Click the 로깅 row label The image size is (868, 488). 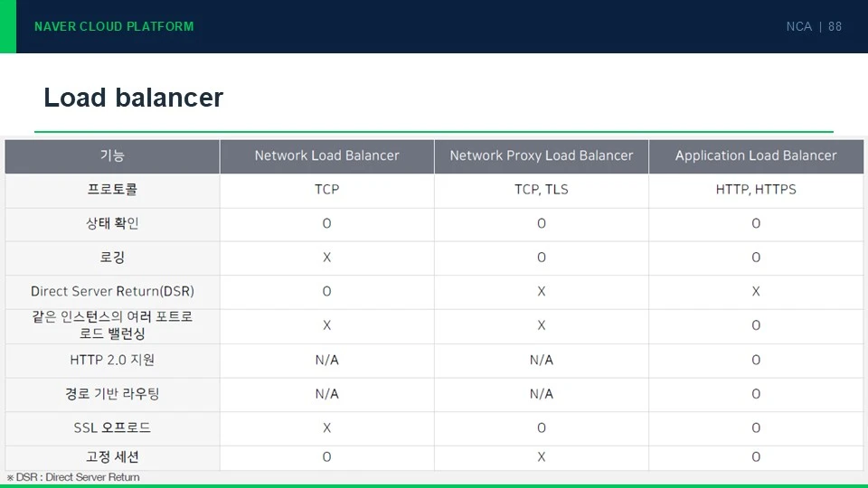pos(112,257)
